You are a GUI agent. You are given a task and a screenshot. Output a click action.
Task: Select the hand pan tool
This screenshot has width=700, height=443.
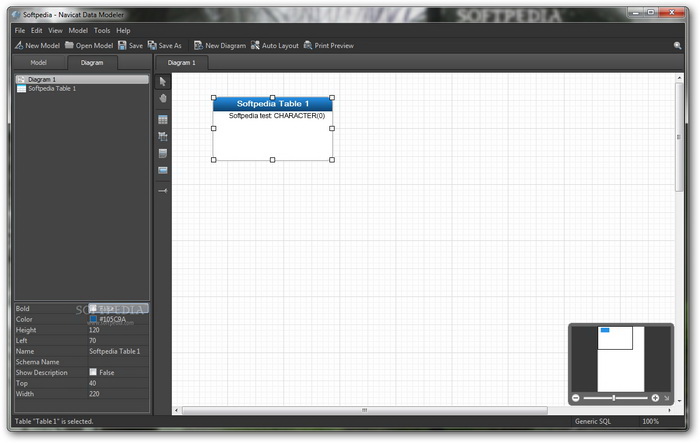tap(163, 98)
